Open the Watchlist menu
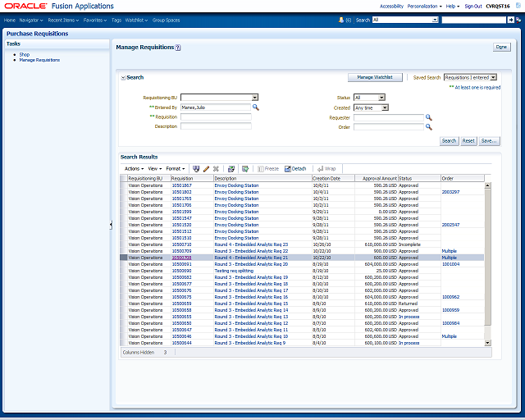The height and width of the screenshot is (420, 525). click(136, 20)
